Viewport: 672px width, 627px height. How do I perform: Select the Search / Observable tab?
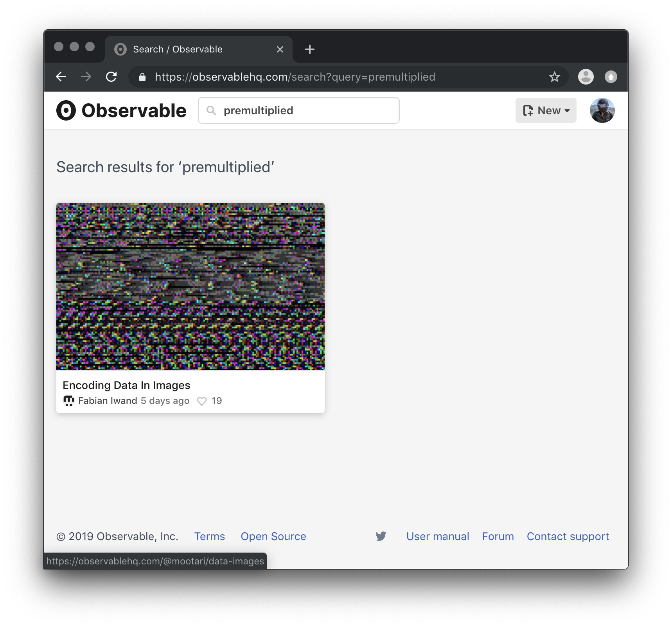point(199,49)
